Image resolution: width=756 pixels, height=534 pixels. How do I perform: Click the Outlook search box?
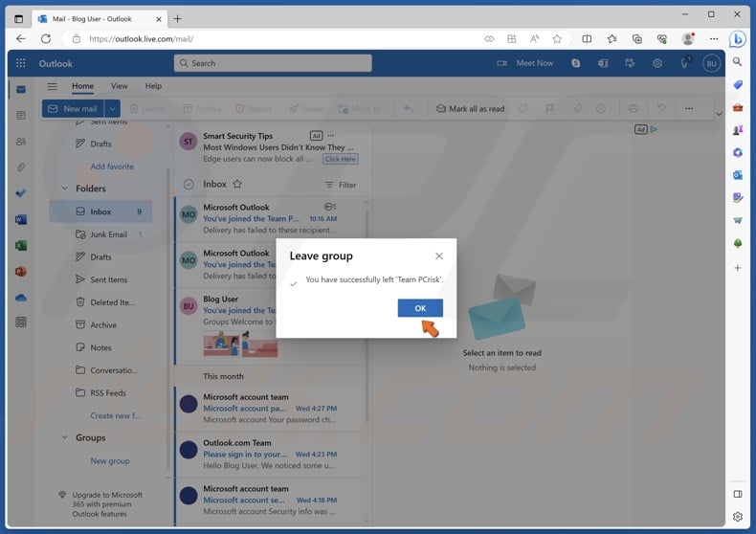tap(273, 63)
